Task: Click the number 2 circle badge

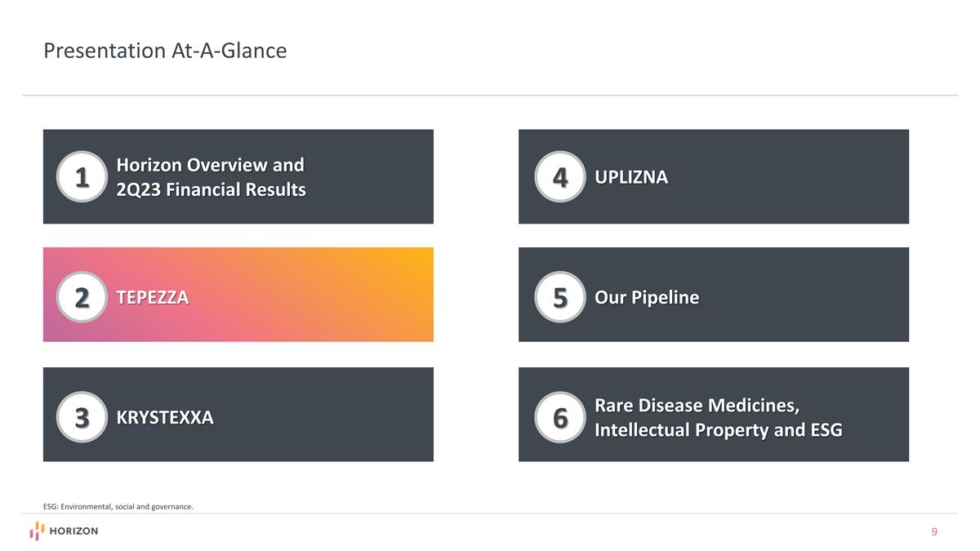Action: 82,297
